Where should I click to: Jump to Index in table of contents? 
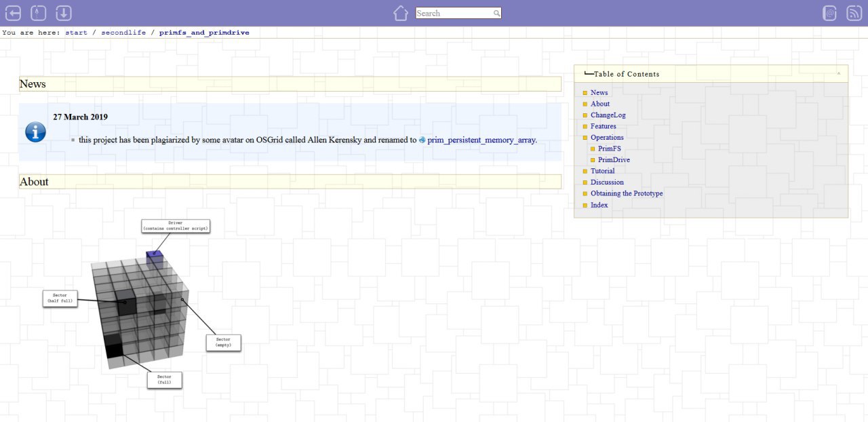[x=599, y=205]
